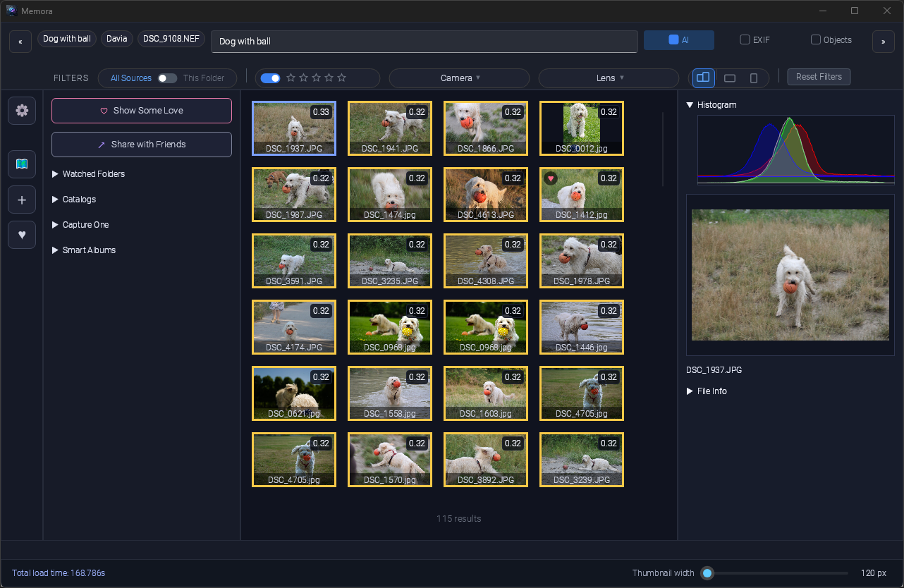Click the left collapse arrow near the breadcrumbs
Viewport: 904px width, 588px height.
coord(20,41)
